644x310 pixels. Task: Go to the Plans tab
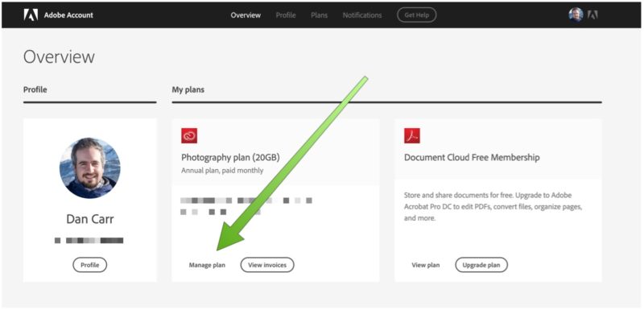[319, 15]
